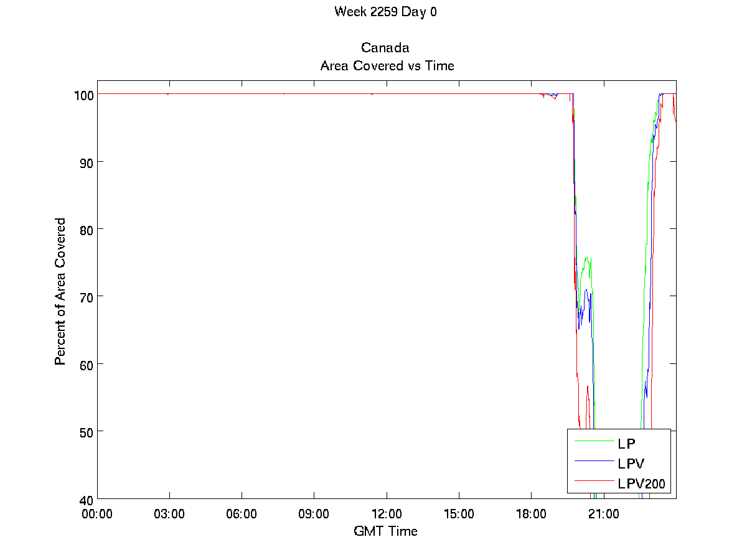Click the LPV200 legend label

pos(642,483)
